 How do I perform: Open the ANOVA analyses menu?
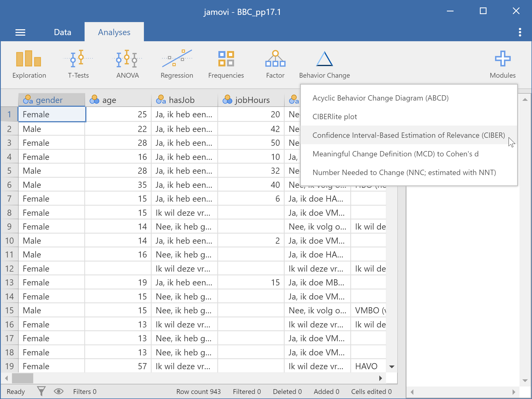coord(127,64)
